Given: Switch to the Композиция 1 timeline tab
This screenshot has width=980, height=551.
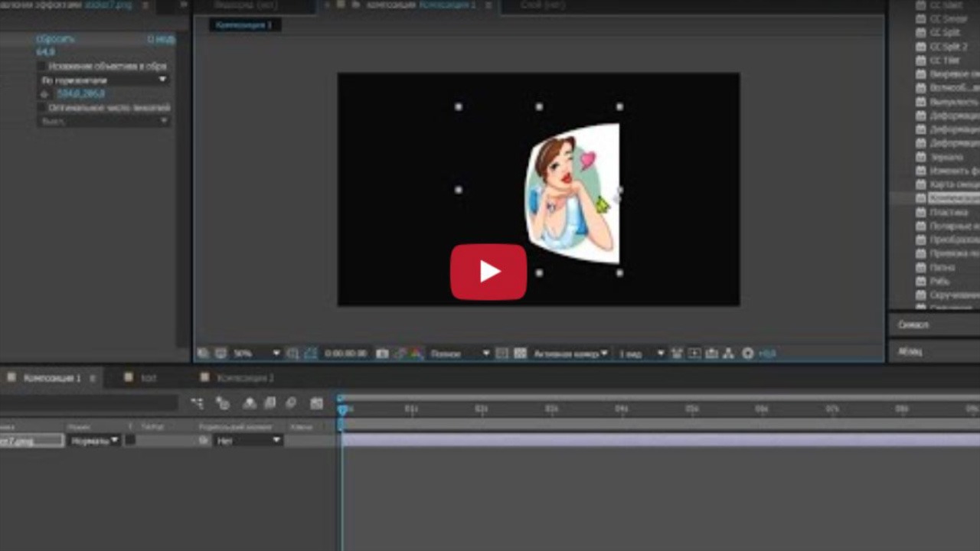Looking at the screenshot, I should 52,378.
